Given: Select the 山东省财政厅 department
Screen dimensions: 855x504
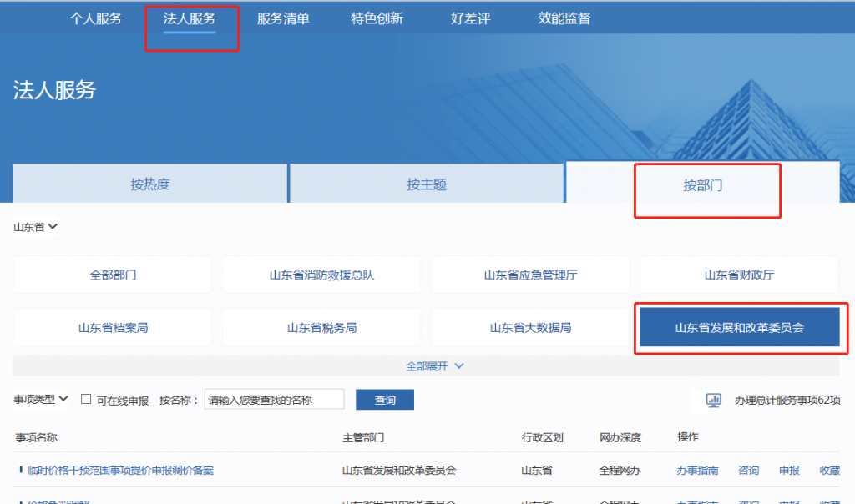Looking at the screenshot, I should 740,275.
